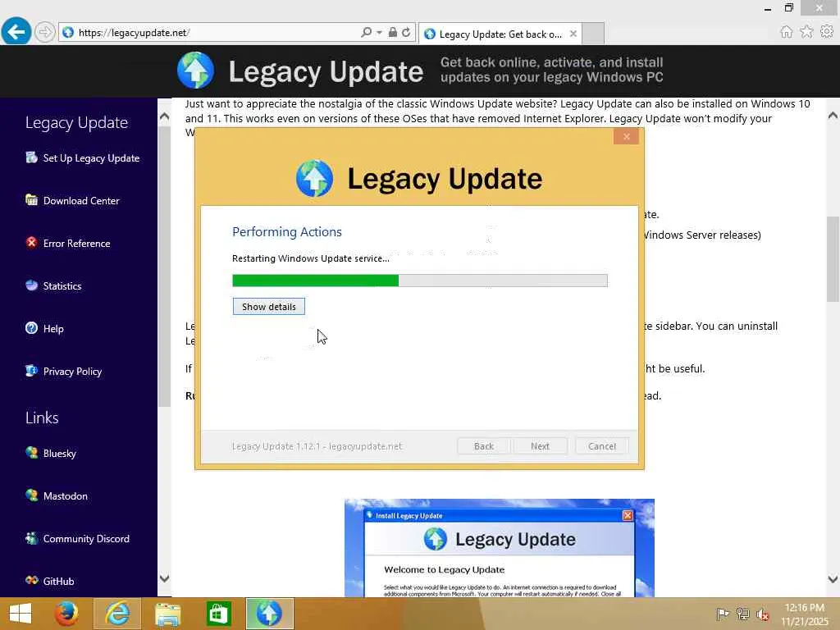Switch to Legacy Update installer taskbar icon
Screen dimensions: 840x630
(x=269, y=614)
